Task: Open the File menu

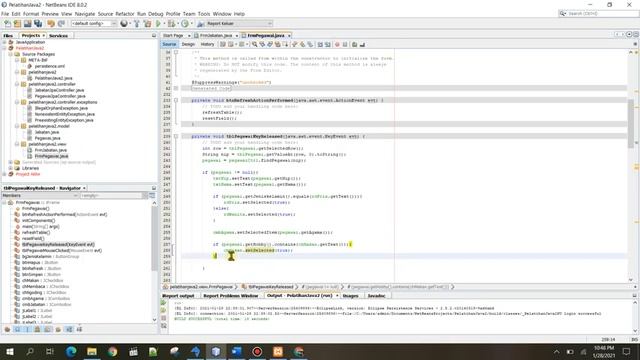Action: (x=5, y=14)
